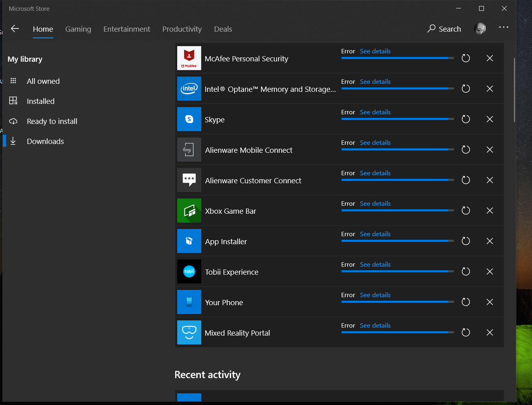
Task: View error details for Intel Optane Memory
Action: (x=375, y=82)
